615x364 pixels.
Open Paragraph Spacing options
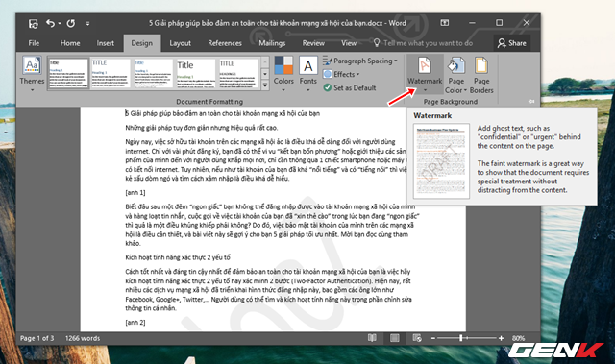point(360,61)
